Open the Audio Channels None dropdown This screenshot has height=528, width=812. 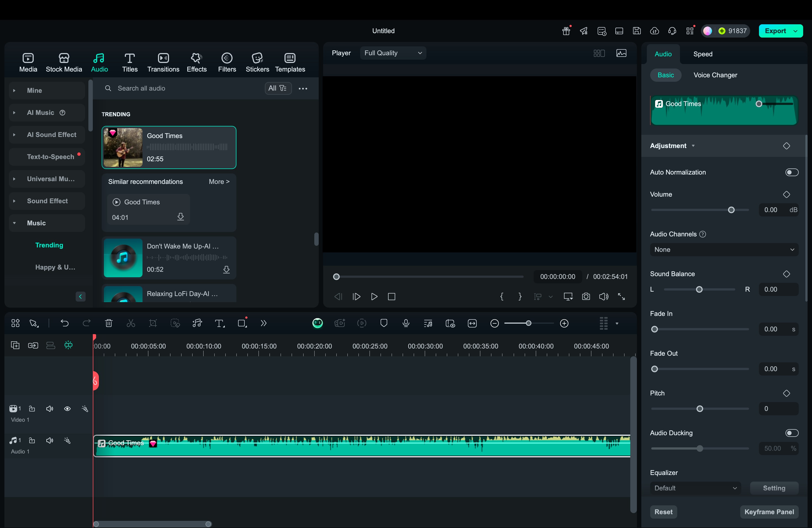724,250
